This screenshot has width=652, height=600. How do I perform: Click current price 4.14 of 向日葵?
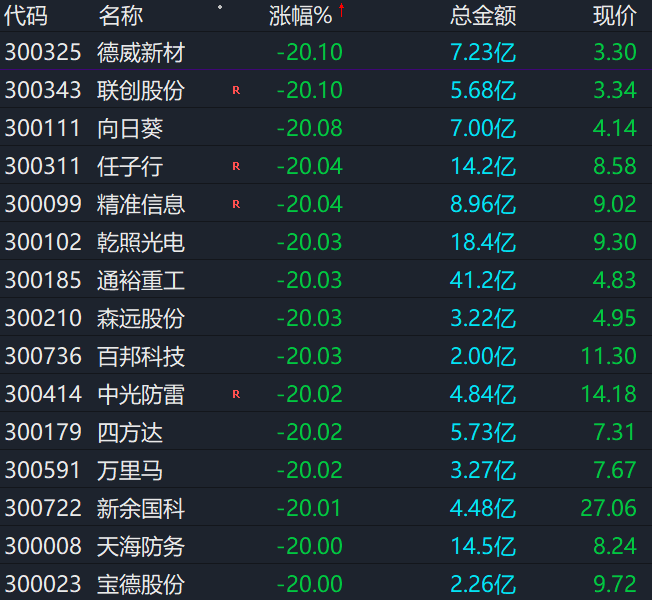[615, 128]
